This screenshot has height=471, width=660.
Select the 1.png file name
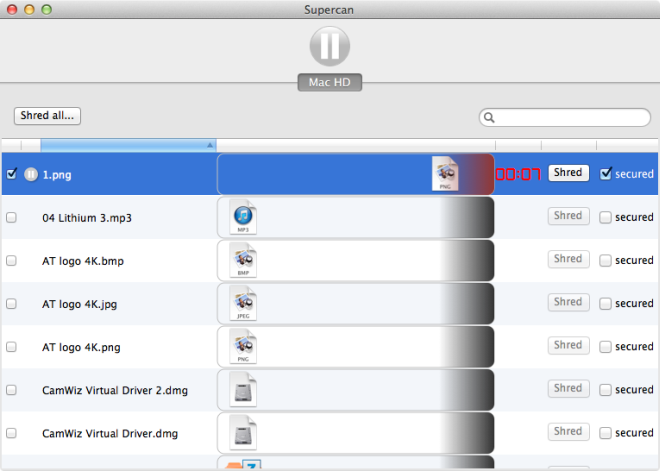(x=57, y=175)
